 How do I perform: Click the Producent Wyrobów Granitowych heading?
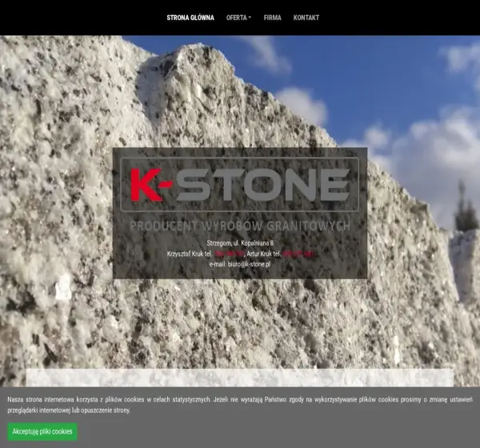pos(240,226)
